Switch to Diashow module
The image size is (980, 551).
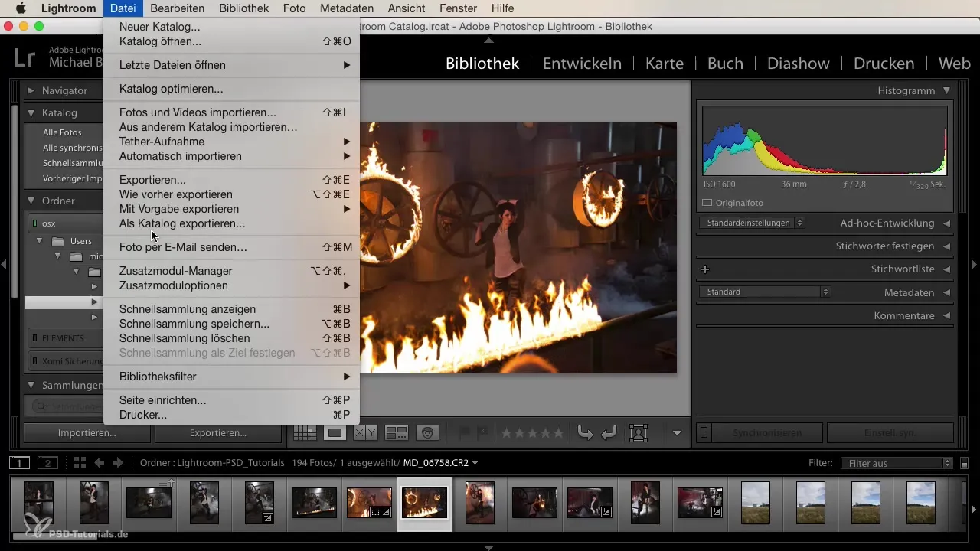799,64
